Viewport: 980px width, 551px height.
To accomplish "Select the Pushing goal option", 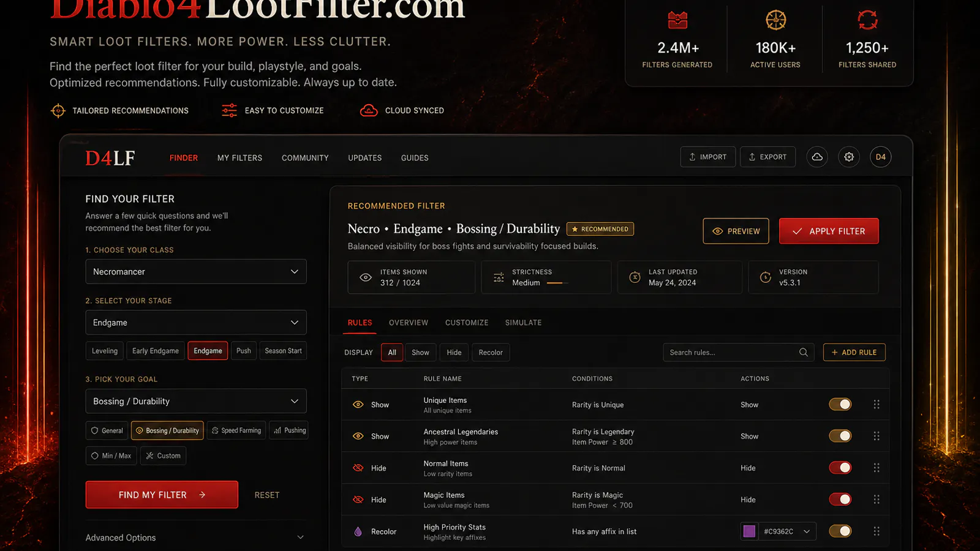I will 288,430.
